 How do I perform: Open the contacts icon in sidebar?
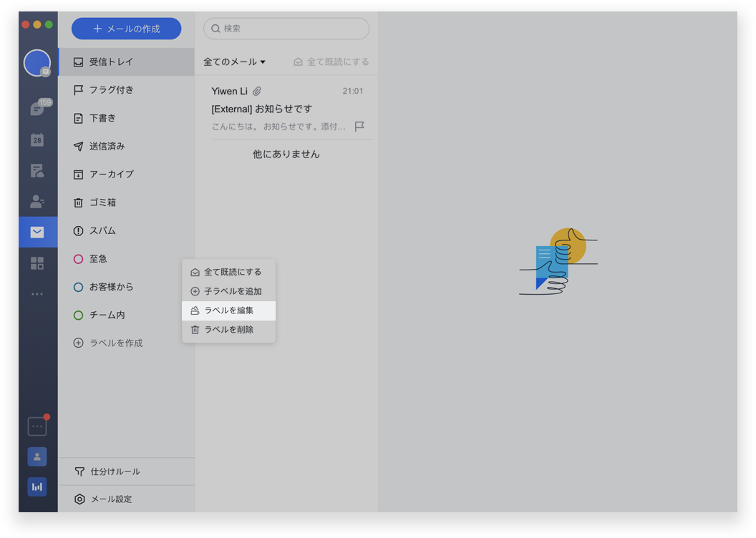point(37,201)
